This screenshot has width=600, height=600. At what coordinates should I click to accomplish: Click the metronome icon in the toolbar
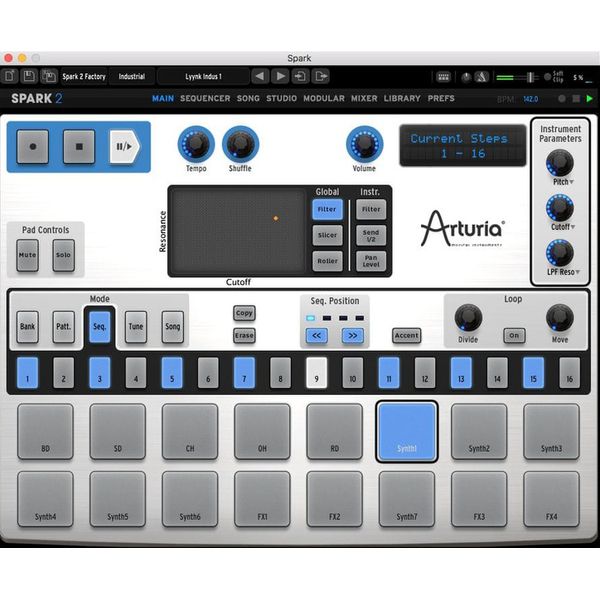482,77
